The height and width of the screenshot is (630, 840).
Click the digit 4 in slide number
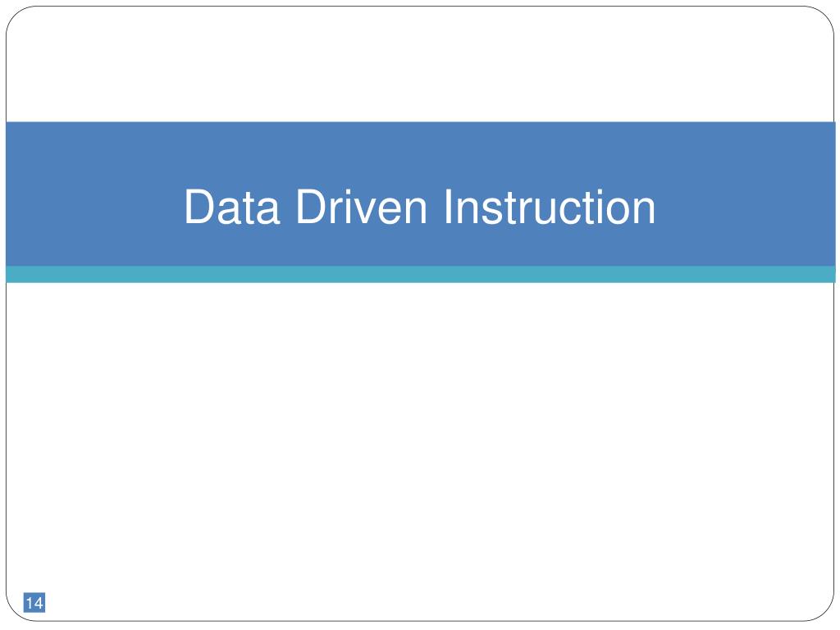tap(39, 603)
